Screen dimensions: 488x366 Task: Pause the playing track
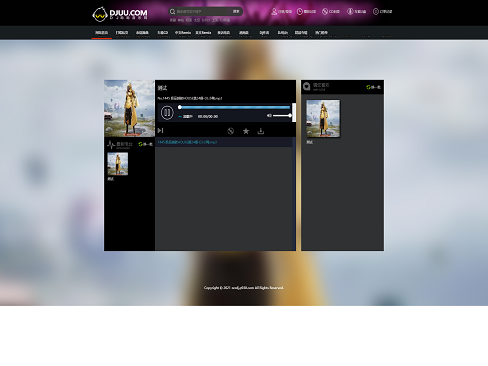pyautogui.click(x=167, y=113)
